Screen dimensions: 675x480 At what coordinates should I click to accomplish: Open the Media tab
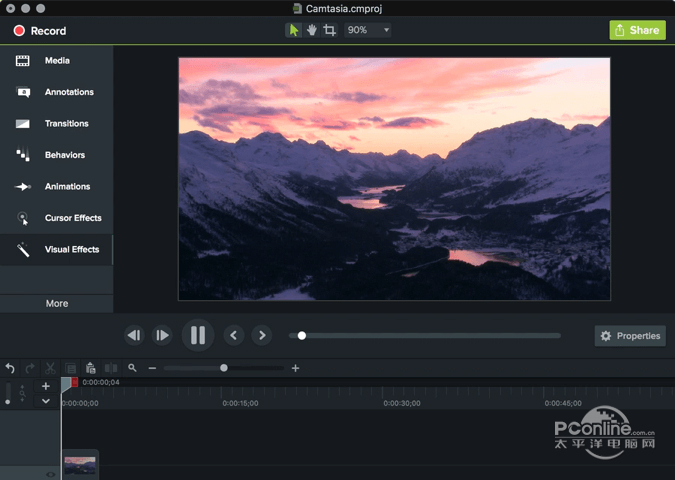[x=56, y=61]
